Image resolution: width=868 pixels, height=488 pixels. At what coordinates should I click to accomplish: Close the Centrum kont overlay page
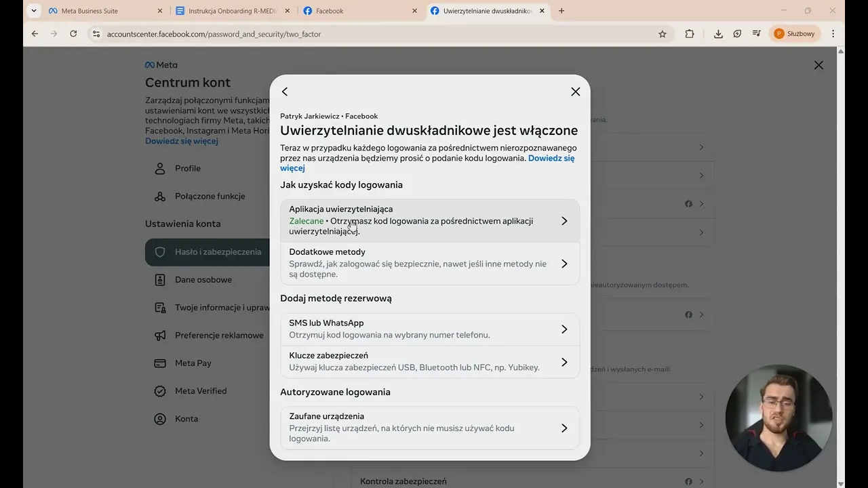818,65
